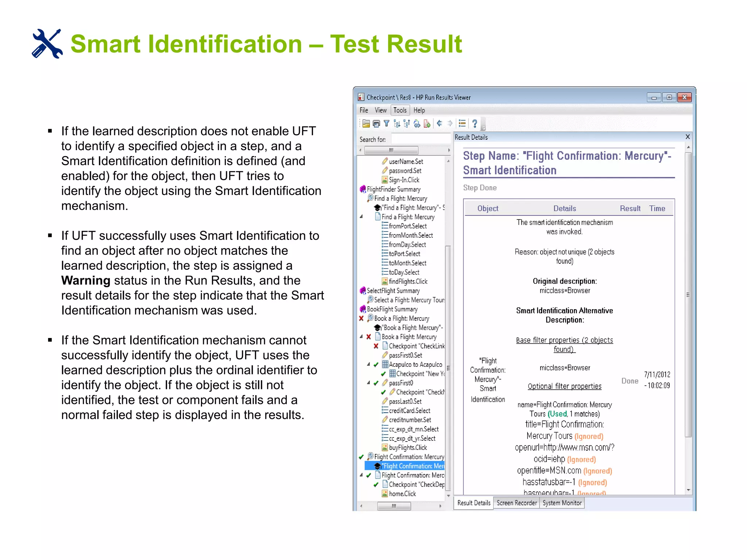Click the Print toolbar icon
Screen dimensions: 747x560
pos(376,124)
